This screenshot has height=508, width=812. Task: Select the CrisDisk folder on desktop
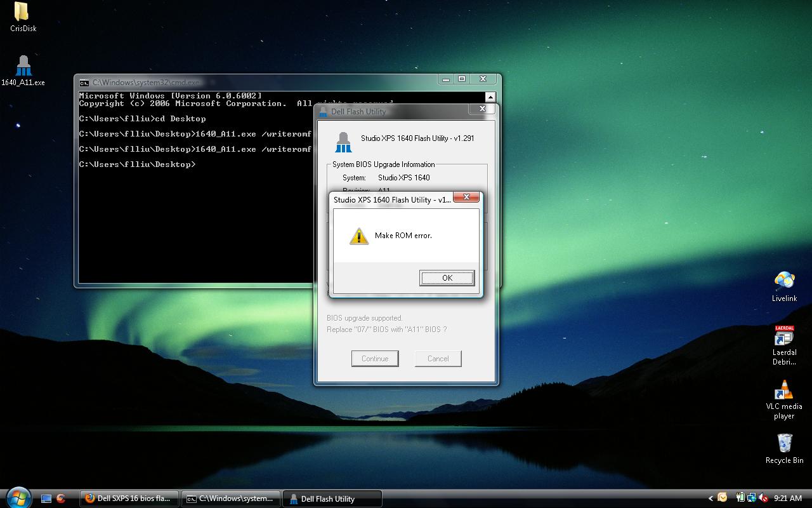click(x=23, y=17)
